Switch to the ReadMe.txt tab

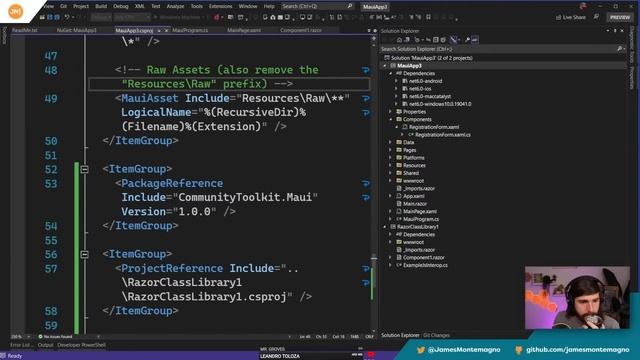click(24, 30)
